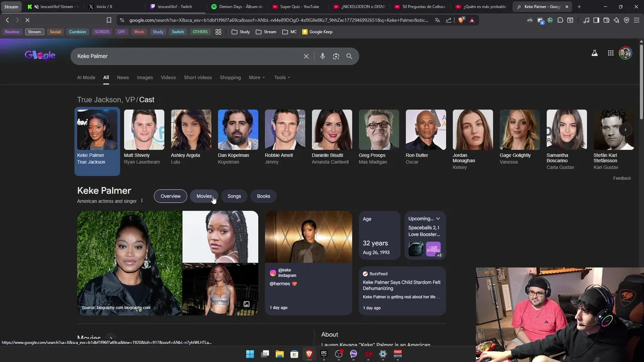Open Google Keep bookmark
The height and width of the screenshot is (362, 644).
coord(316,32)
